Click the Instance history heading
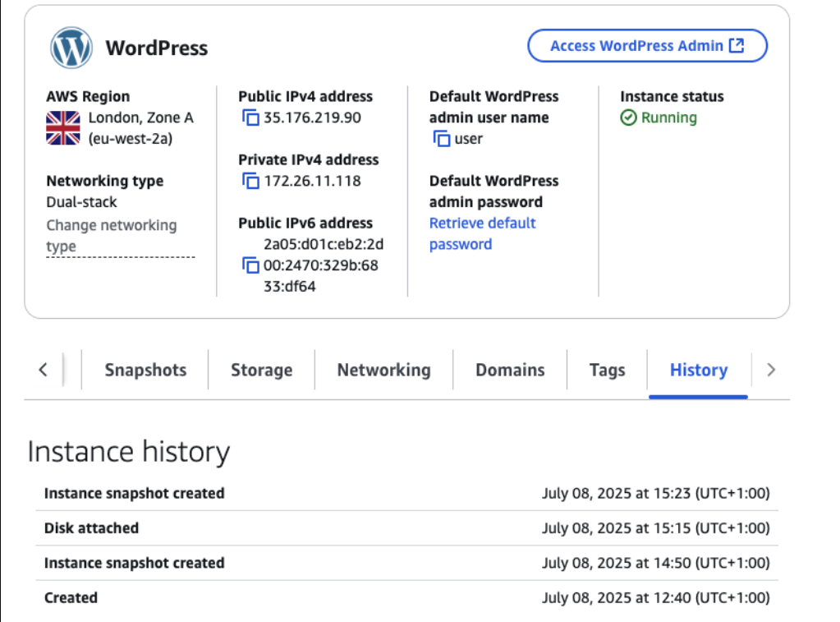The width and height of the screenshot is (840, 622). 129,451
